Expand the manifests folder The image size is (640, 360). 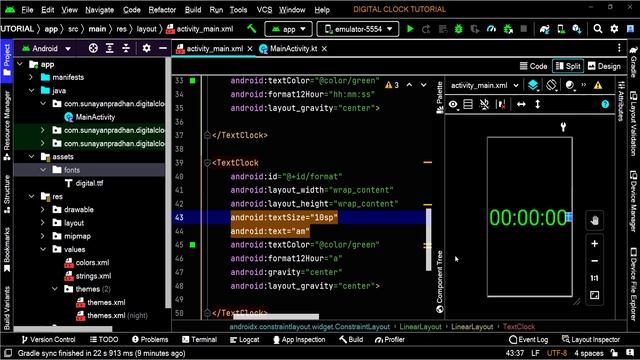point(31,77)
